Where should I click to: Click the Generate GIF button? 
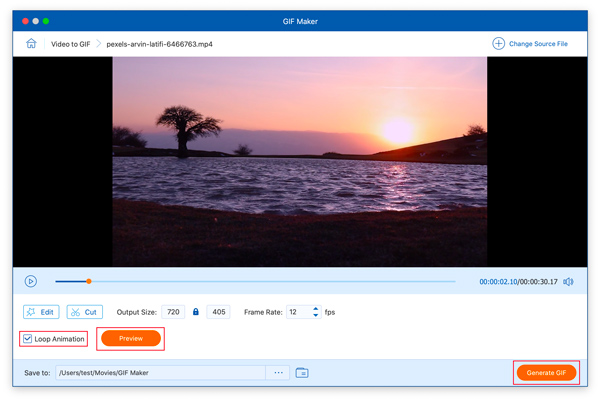click(546, 372)
